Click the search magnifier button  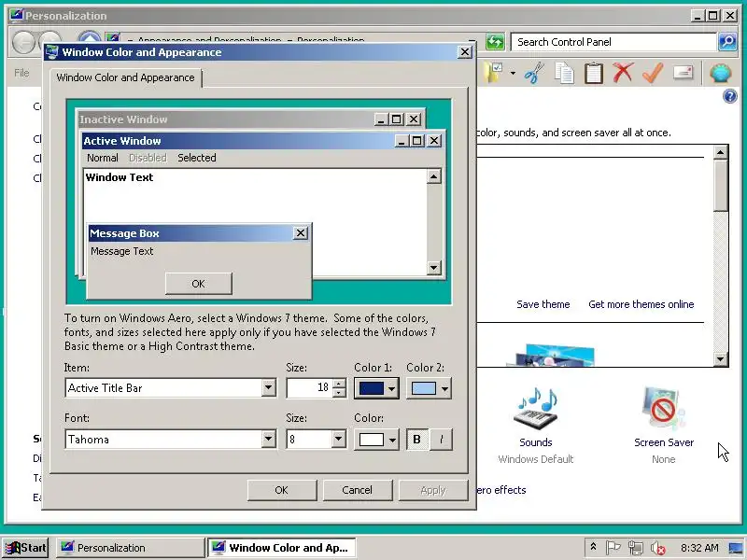pyautogui.click(x=727, y=42)
